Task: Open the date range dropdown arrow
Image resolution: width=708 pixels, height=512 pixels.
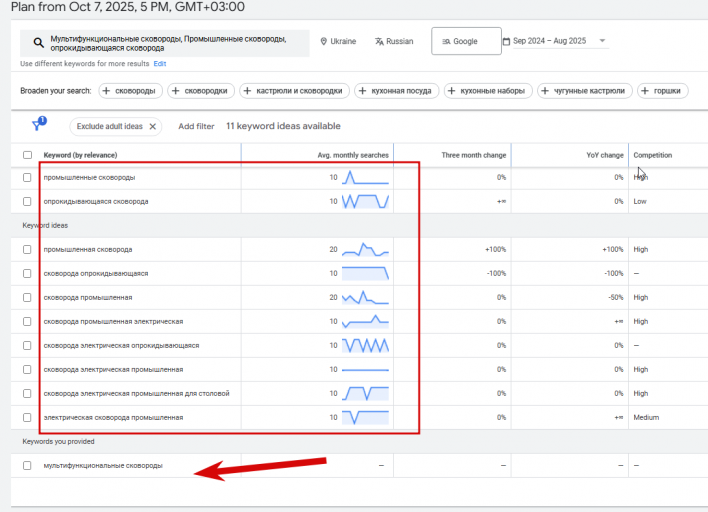Action: pyautogui.click(x=602, y=41)
